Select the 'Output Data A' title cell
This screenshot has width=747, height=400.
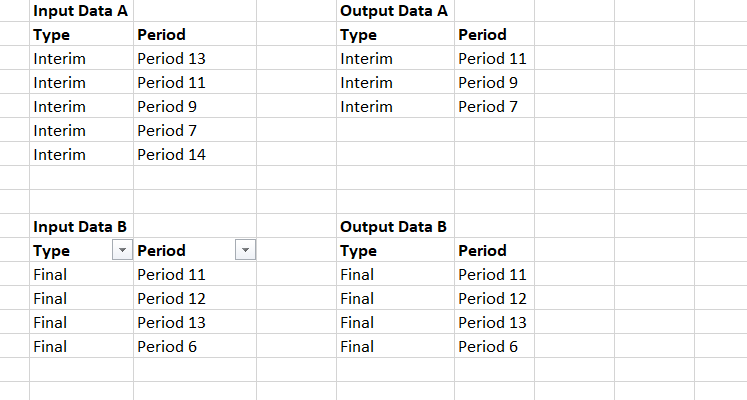[x=394, y=11]
